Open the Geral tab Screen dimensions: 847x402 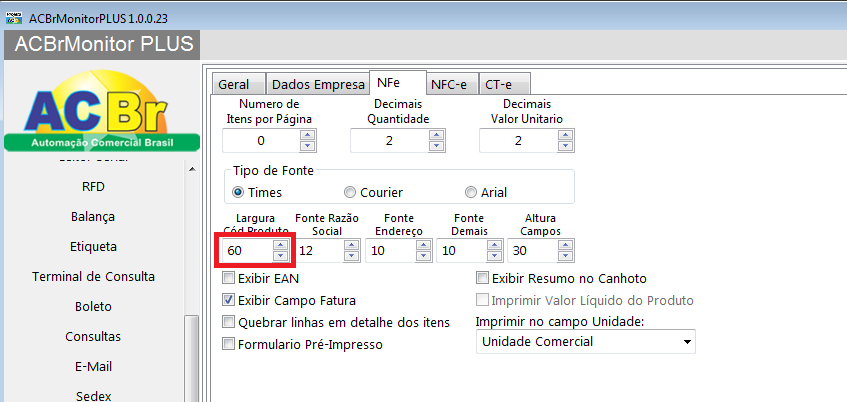[x=237, y=85]
